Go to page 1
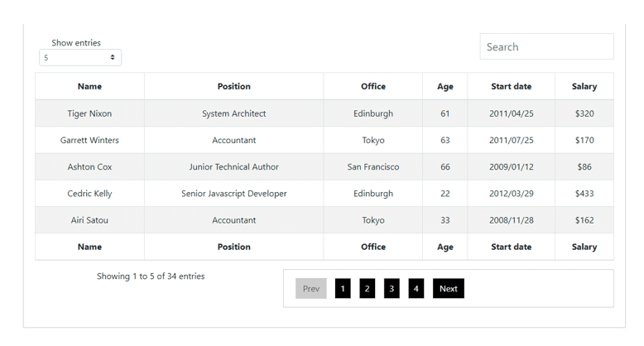 343,288
